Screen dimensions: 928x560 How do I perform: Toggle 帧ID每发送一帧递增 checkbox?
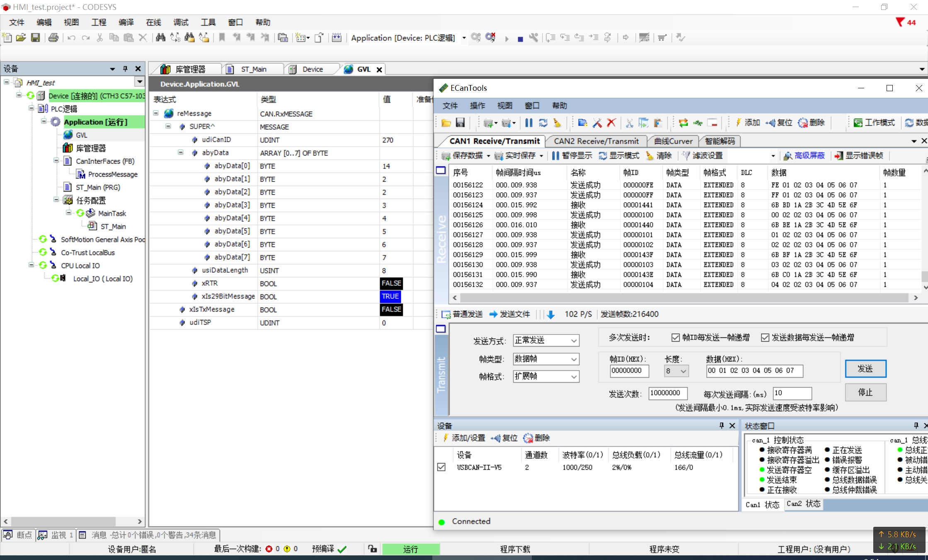click(676, 338)
